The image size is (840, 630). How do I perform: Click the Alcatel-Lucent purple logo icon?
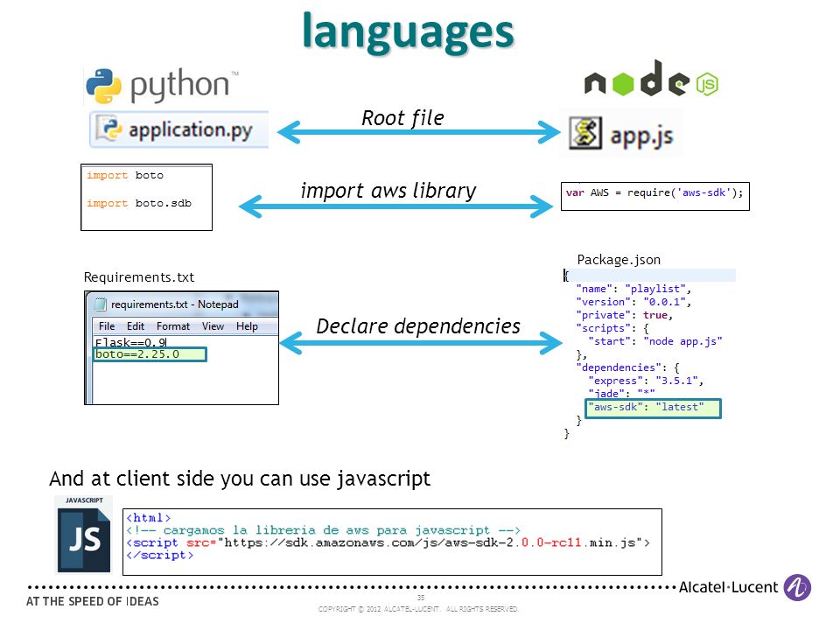click(797, 588)
